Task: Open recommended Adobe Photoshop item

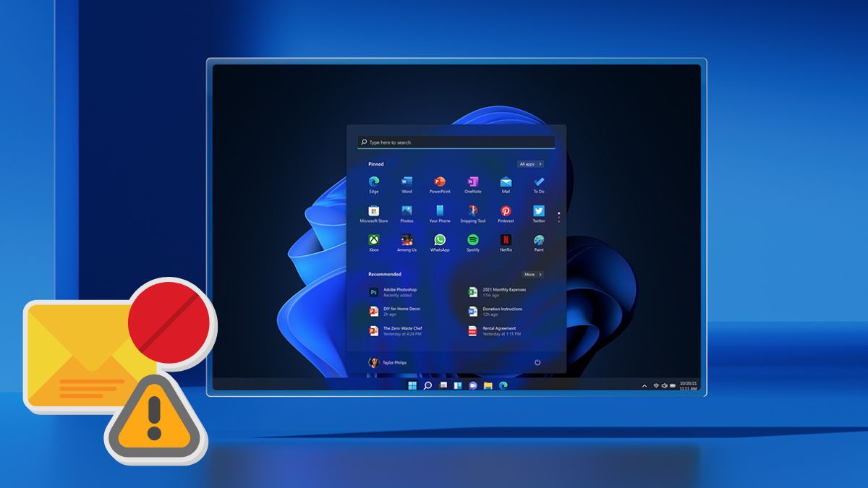Action: click(393, 292)
